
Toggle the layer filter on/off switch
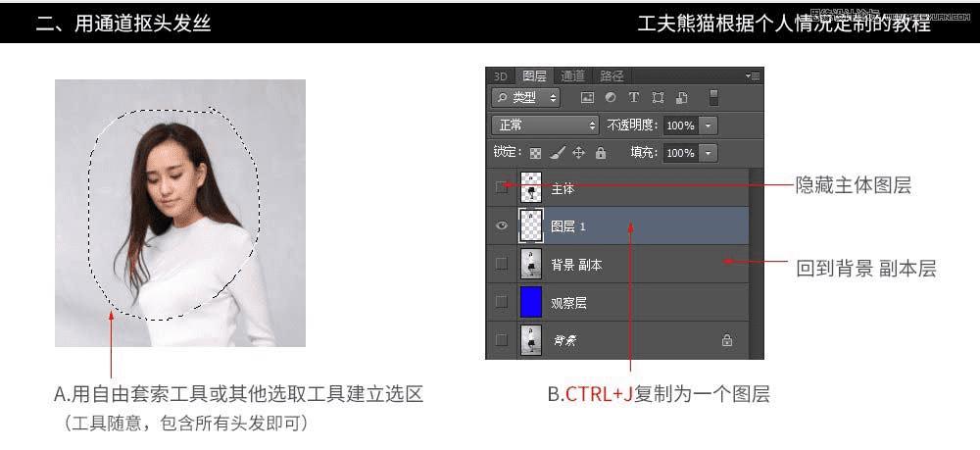[713, 97]
